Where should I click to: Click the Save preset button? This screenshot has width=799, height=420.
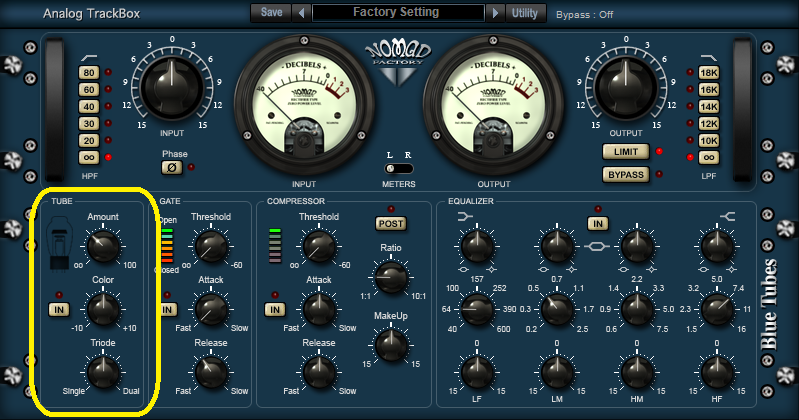(x=271, y=13)
